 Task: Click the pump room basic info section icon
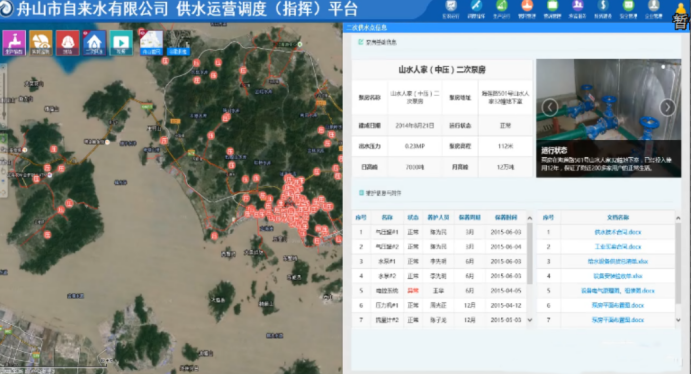[x=361, y=42]
